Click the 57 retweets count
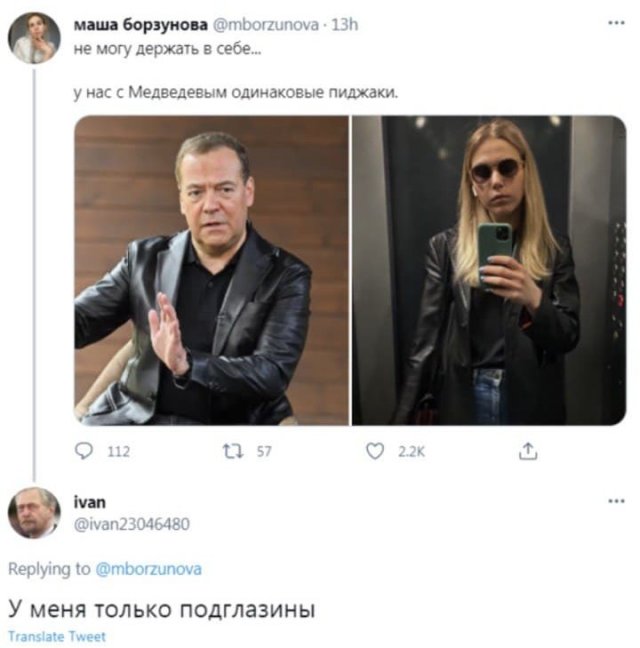 point(264,452)
